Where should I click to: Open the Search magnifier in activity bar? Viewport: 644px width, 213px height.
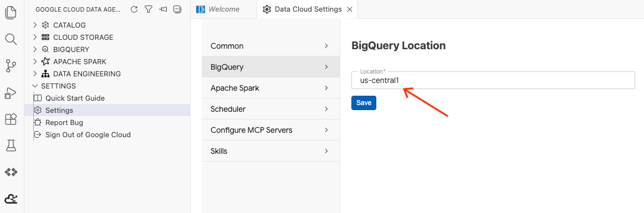click(11, 39)
